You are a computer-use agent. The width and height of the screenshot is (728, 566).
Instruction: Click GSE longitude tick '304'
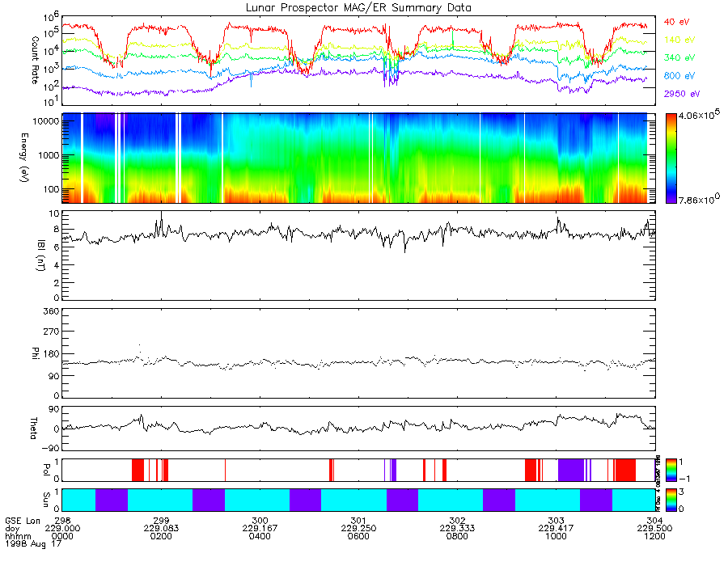pyautogui.click(x=654, y=521)
